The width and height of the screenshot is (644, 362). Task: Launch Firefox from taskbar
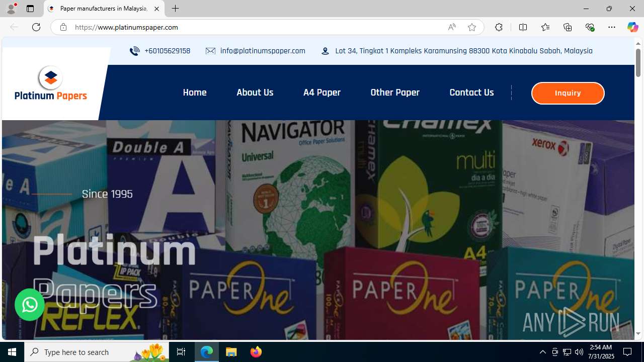pos(256,352)
